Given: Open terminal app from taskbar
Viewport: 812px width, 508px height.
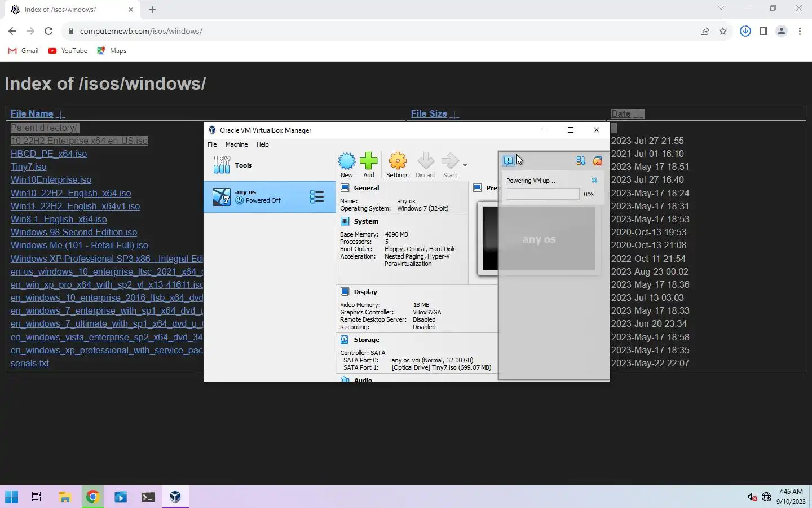Looking at the screenshot, I should point(148,497).
